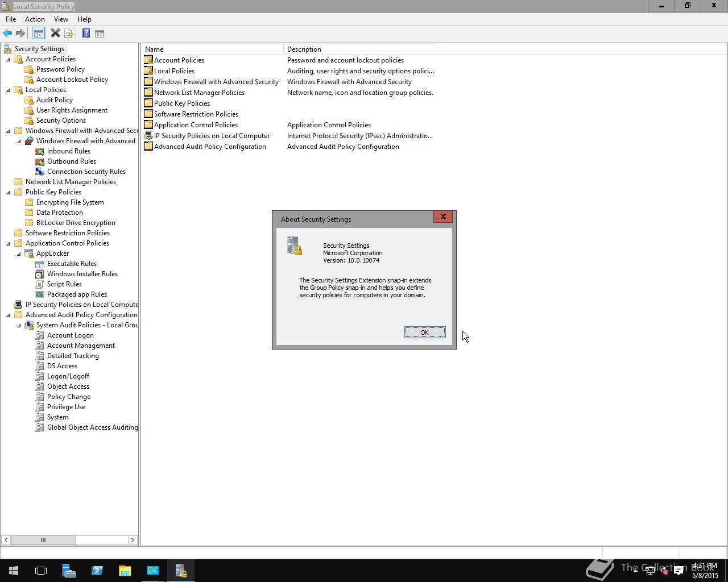Click the Executable Rules icon under AppLocker
The image size is (728, 582).
40,264
